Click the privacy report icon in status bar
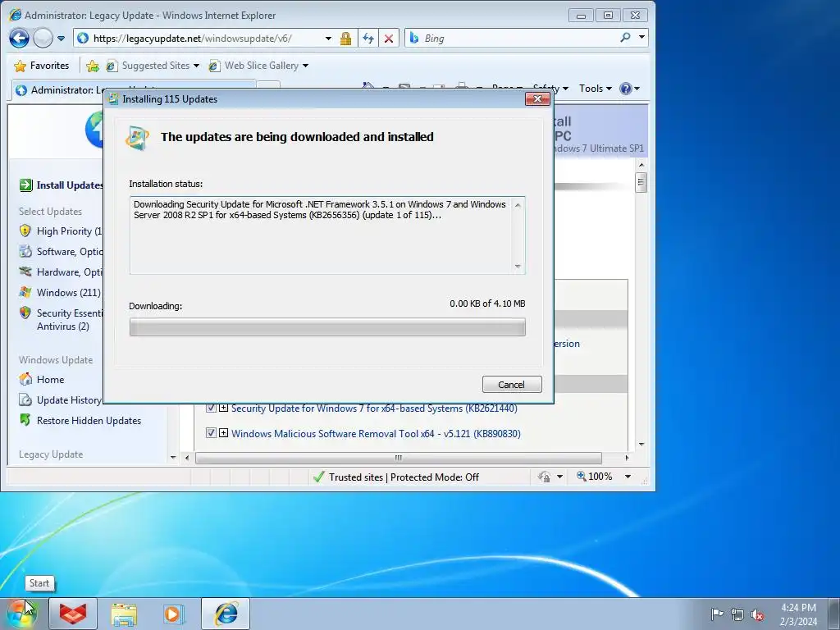This screenshot has height=630, width=840. coord(545,477)
